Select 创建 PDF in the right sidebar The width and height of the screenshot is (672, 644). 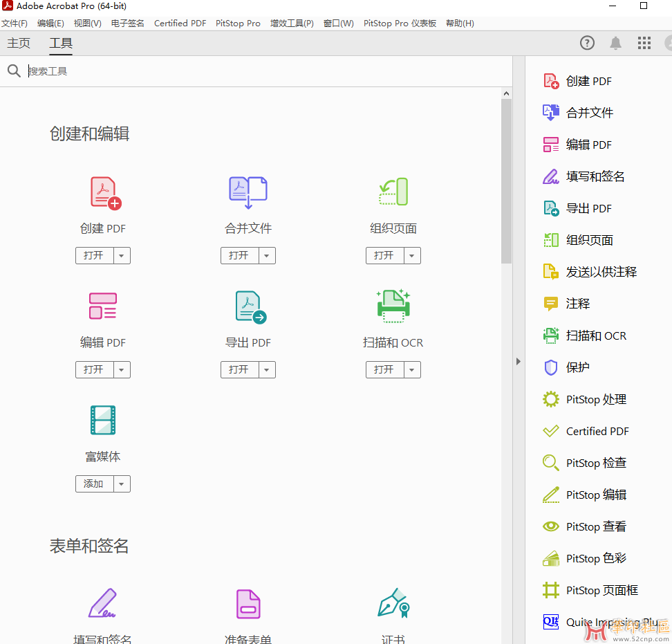click(x=578, y=81)
